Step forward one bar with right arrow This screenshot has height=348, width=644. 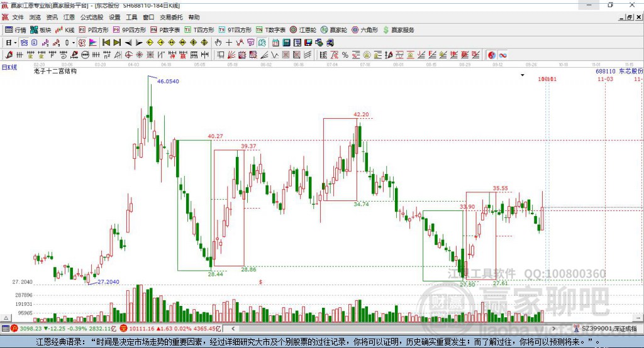[139, 43]
